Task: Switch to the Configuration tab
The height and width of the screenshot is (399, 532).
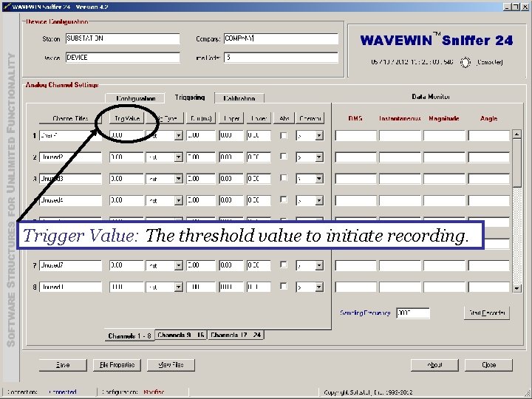Action: (135, 98)
